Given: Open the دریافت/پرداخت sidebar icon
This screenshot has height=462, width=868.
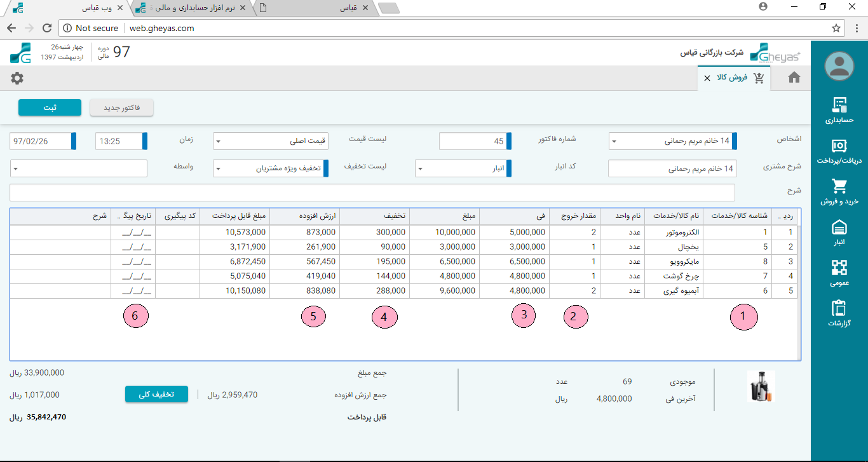Looking at the screenshot, I should coord(839,146).
